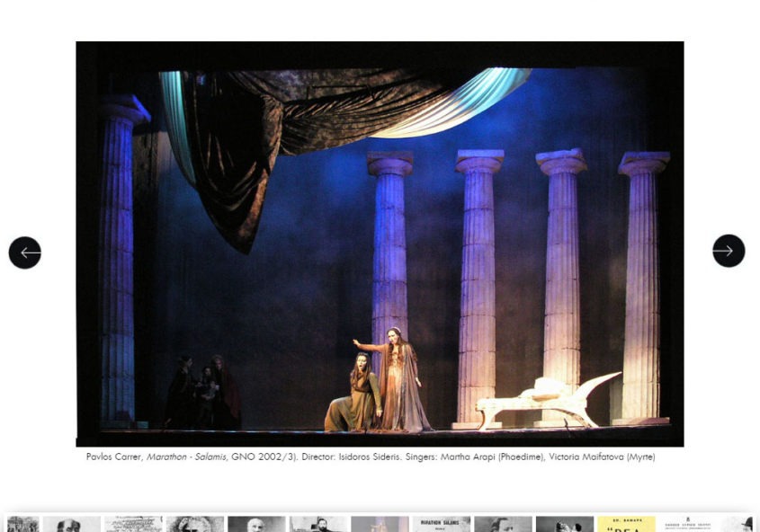Screen dimensions: 760x532
Task: Click the white chaise lounge in the stage photo
Action: point(546,400)
